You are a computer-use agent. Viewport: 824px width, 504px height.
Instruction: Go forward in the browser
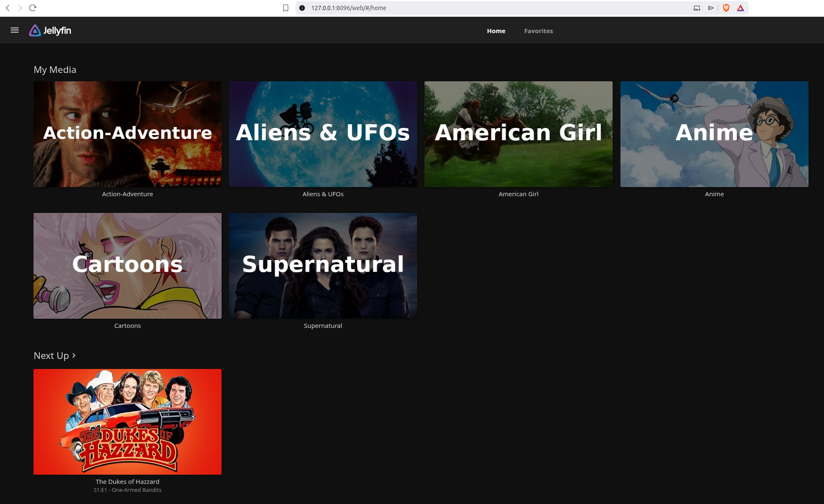coord(20,8)
